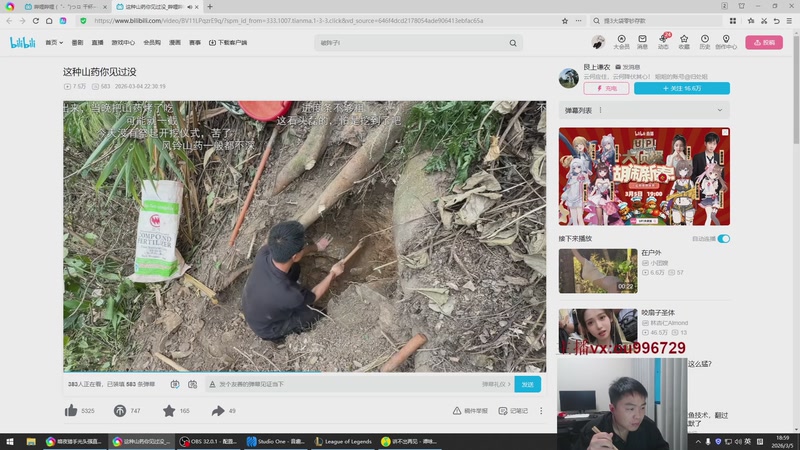Click the browser address bar URL

288,21
